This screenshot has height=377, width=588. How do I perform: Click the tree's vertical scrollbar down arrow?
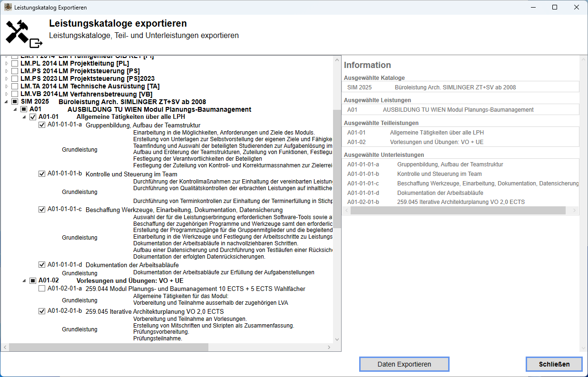pos(337,339)
